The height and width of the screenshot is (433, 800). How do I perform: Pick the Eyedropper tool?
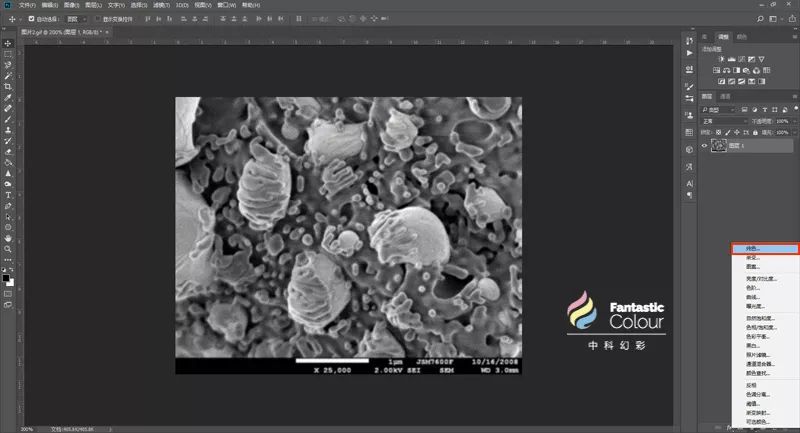tap(8, 97)
